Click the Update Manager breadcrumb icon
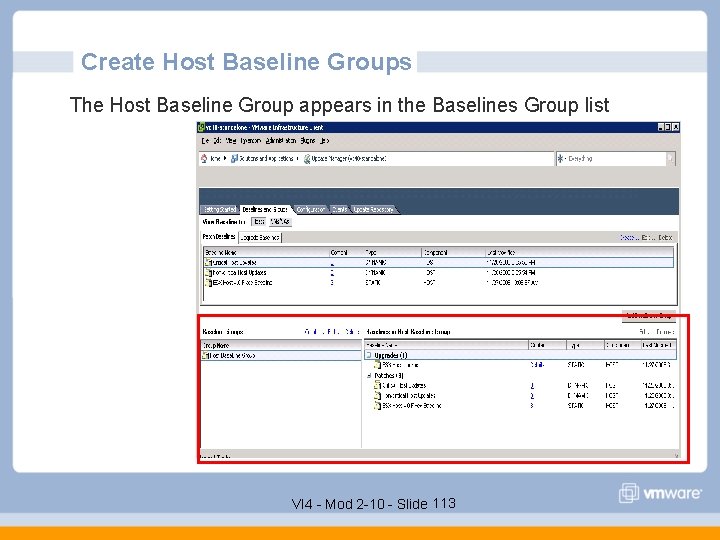 (307, 158)
